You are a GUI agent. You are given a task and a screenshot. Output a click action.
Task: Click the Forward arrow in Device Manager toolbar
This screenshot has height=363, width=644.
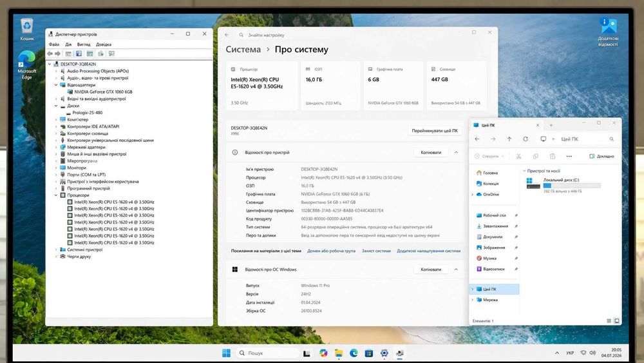[x=57, y=54]
